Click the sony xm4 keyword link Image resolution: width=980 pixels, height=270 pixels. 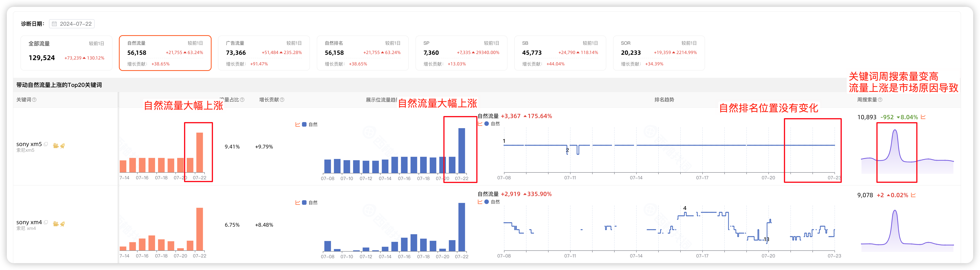coord(29,222)
